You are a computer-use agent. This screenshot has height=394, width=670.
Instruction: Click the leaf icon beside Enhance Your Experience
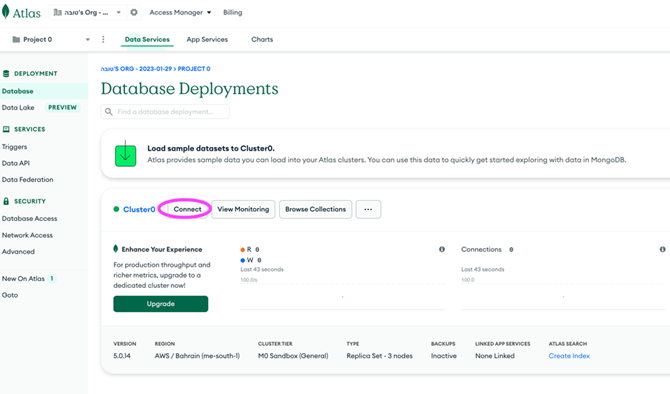coord(115,249)
